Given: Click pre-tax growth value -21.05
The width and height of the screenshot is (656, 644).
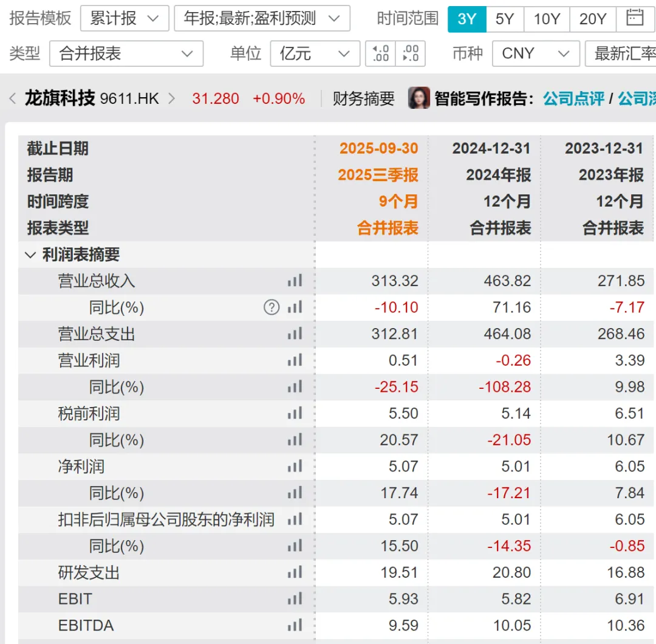Looking at the screenshot, I should (509, 440).
